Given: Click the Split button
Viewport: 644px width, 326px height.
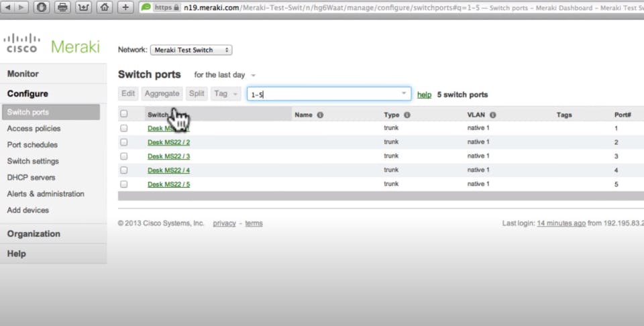Looking at the screenshot, I should pyautogui.click(x=197, y=94).
